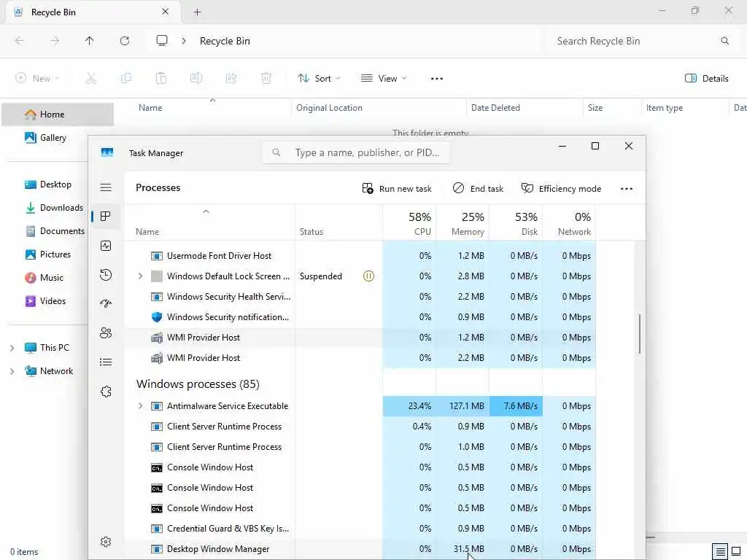Click the Windows processes (85) group header
The height and width of the screenshot is (560, 747).
(x=198, y=384)
